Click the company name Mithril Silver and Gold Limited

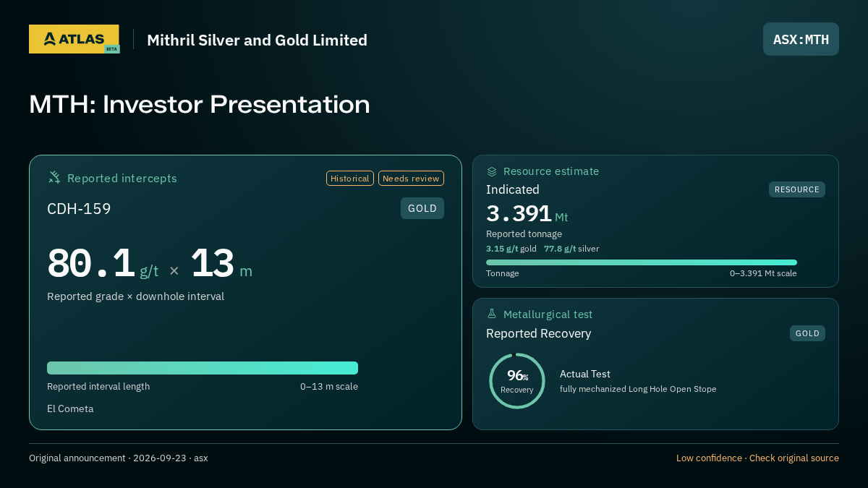(257, 40)
